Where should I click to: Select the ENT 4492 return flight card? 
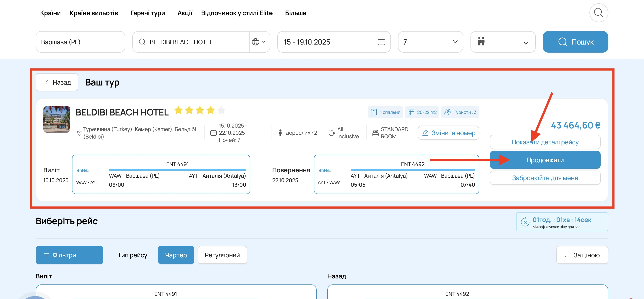point(396,174)
